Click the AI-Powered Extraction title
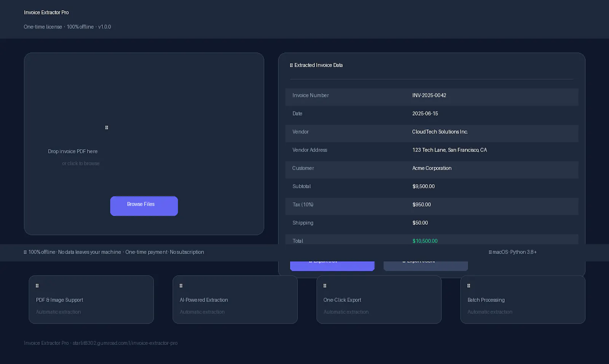Viewport: 609px width, 364px height. [204, 300]
